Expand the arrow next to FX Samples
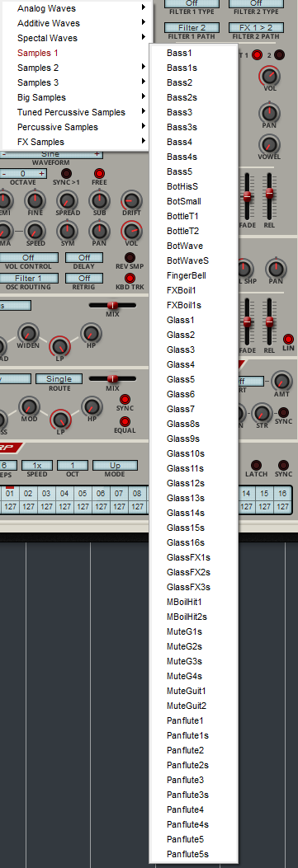 tap(144, 142)
